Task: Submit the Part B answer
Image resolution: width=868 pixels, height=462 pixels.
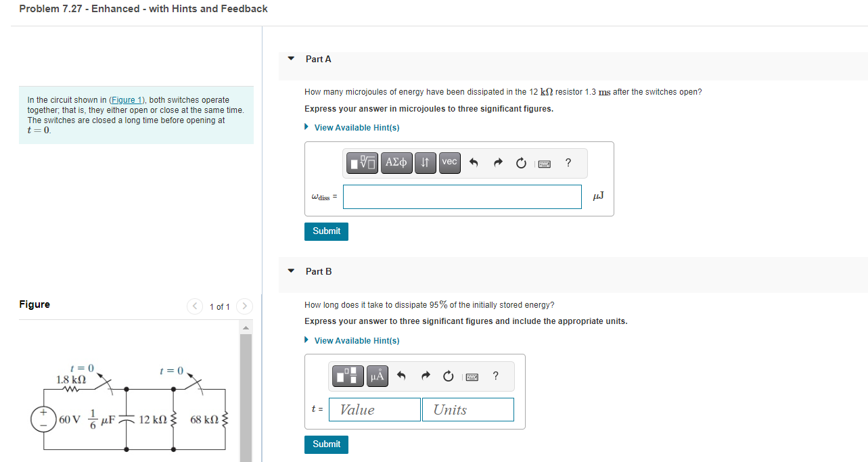Action: (326, 444)
